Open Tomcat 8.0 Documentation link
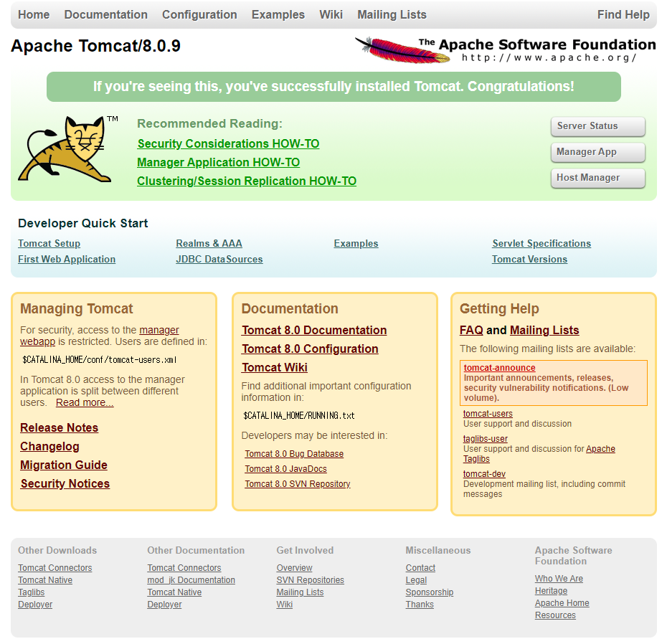Viewport: 662px width, 644px height. click(314, 331)
